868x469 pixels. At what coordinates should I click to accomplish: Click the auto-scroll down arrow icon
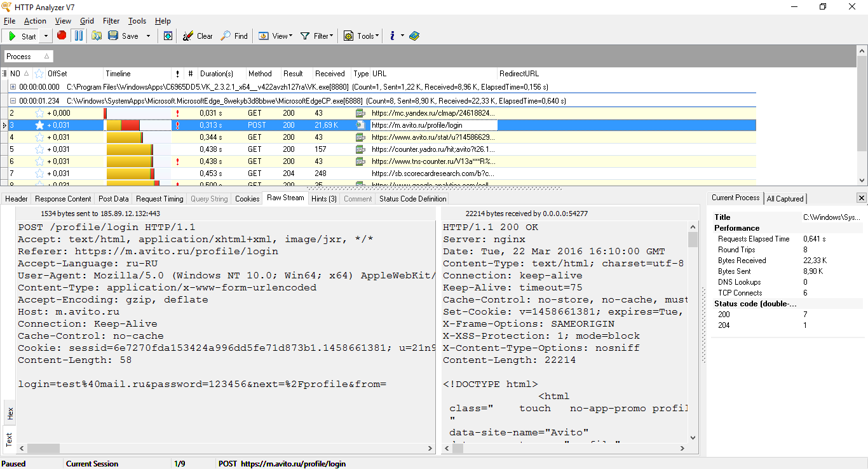[168, 36]
